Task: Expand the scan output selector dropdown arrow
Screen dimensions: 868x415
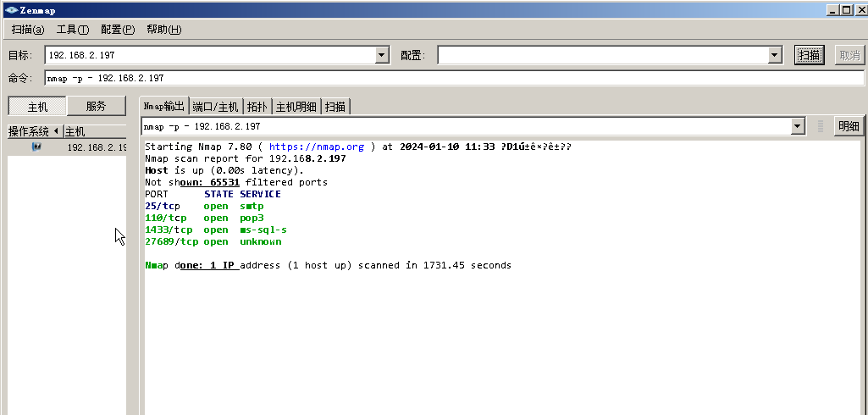Action: coord(797,126)
